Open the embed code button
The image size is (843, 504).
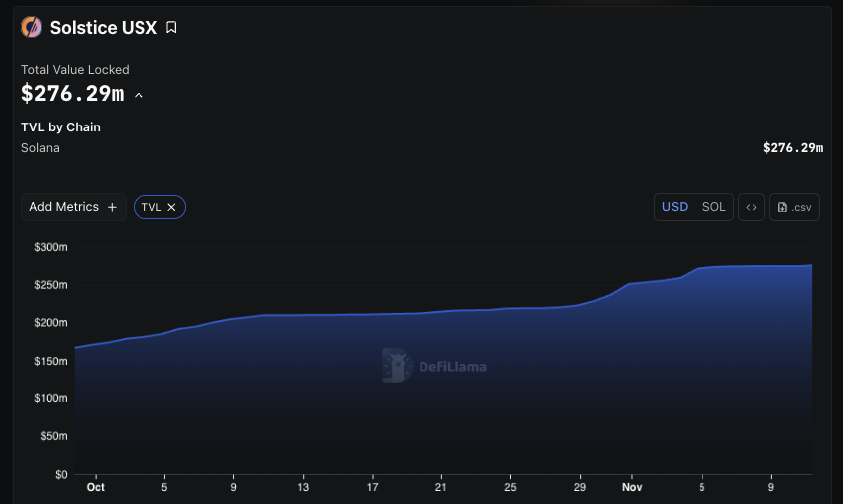(751, 207)
